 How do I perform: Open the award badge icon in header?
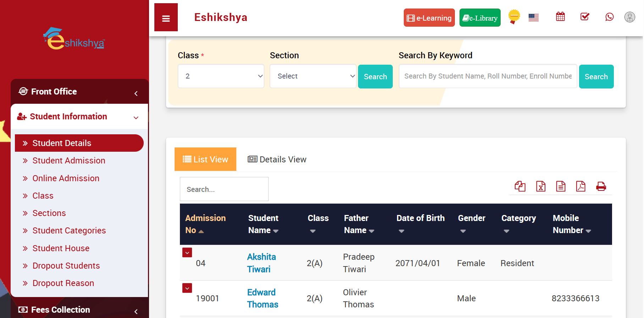click(x=514, y=17)
